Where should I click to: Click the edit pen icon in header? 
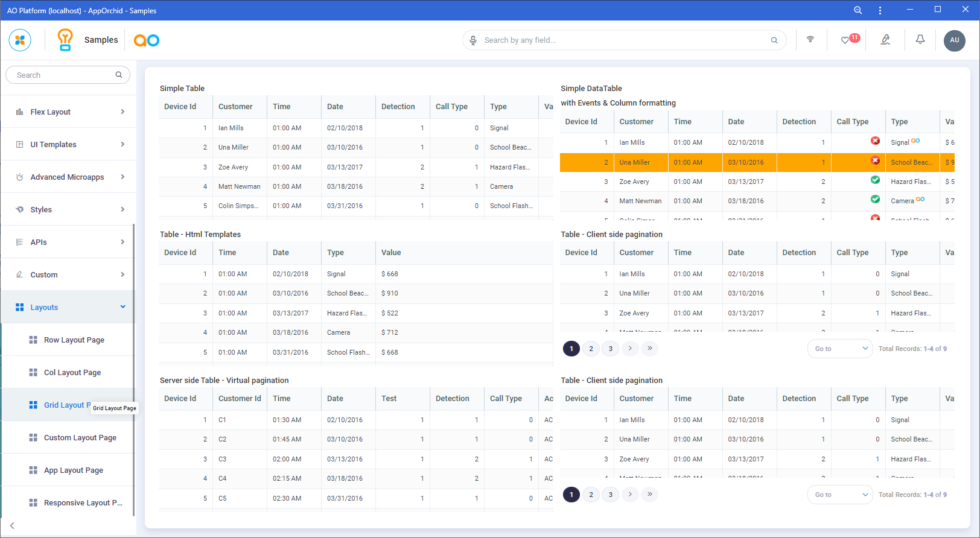885,40
